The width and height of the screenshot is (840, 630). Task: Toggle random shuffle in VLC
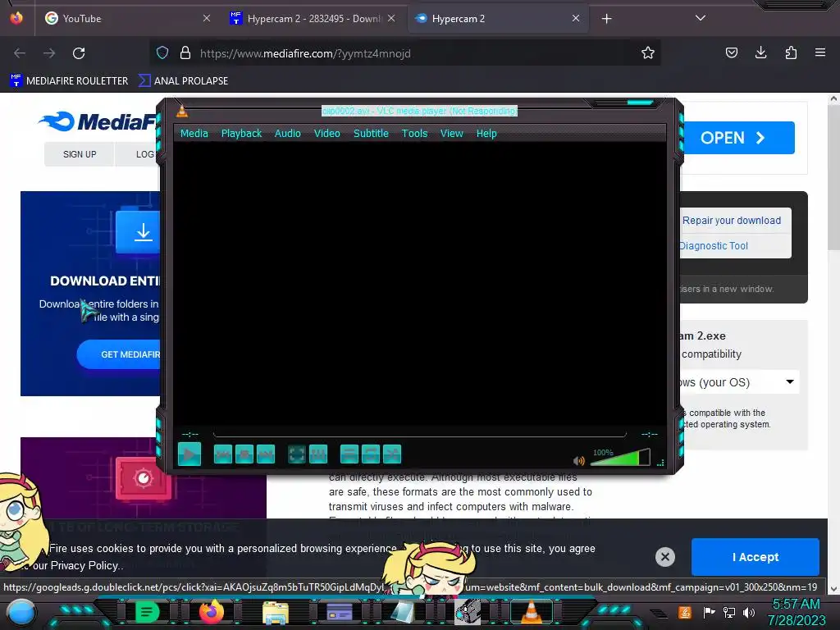[392, 454]
